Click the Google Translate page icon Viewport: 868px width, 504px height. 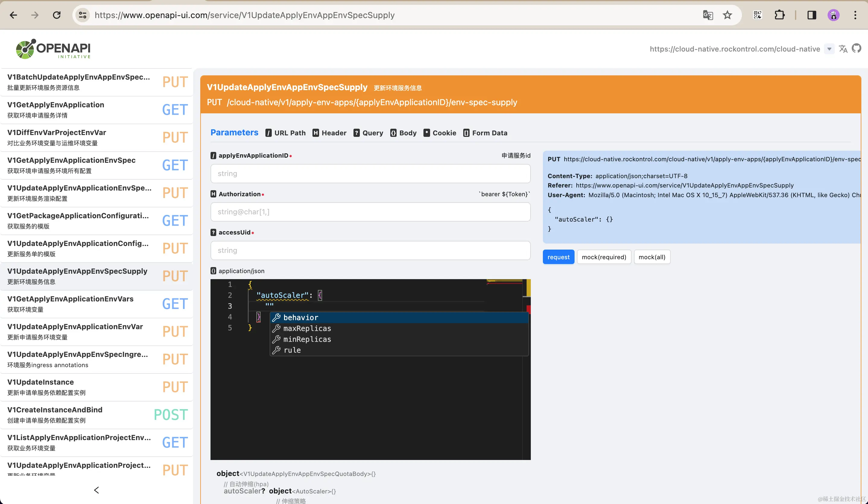[x=708, y=15]
